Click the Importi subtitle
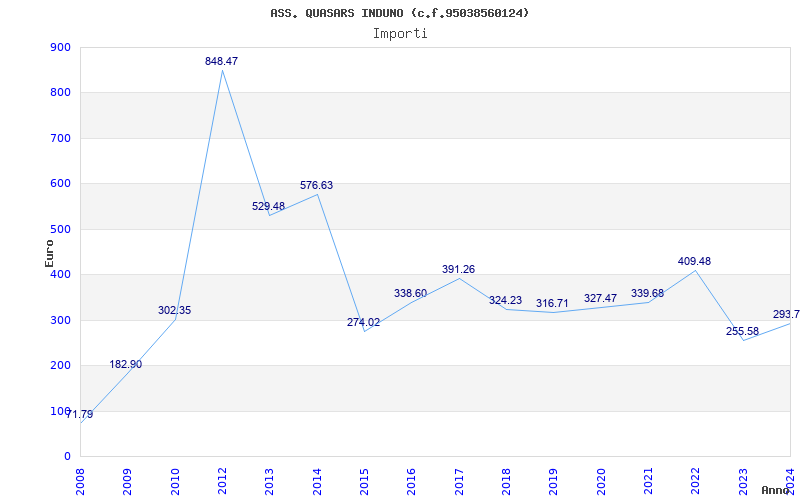 click(400, 34)
